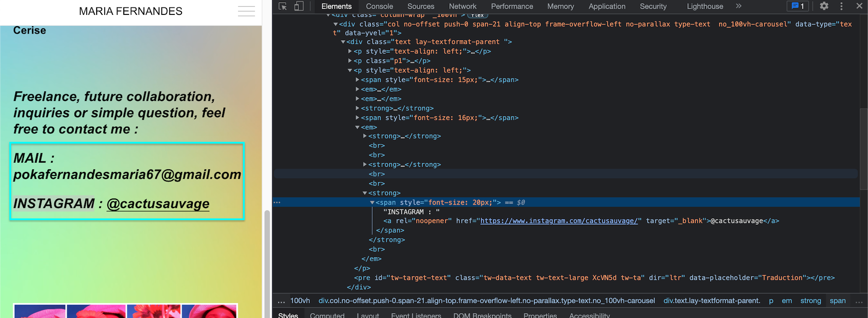Click the ellipsis beside selected span node
The width and height of the screenshot is (868, 318).
[x=277, y=203]
